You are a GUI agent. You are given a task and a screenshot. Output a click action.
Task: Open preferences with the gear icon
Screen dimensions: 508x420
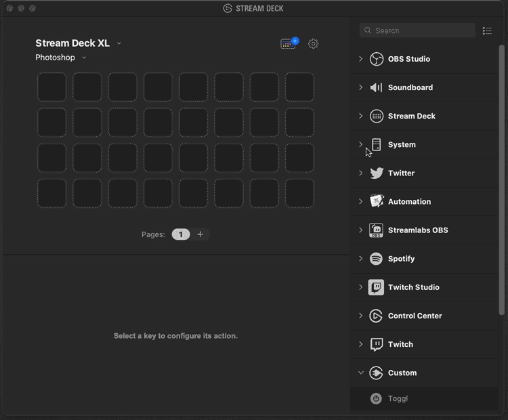[x=314, y=43]
